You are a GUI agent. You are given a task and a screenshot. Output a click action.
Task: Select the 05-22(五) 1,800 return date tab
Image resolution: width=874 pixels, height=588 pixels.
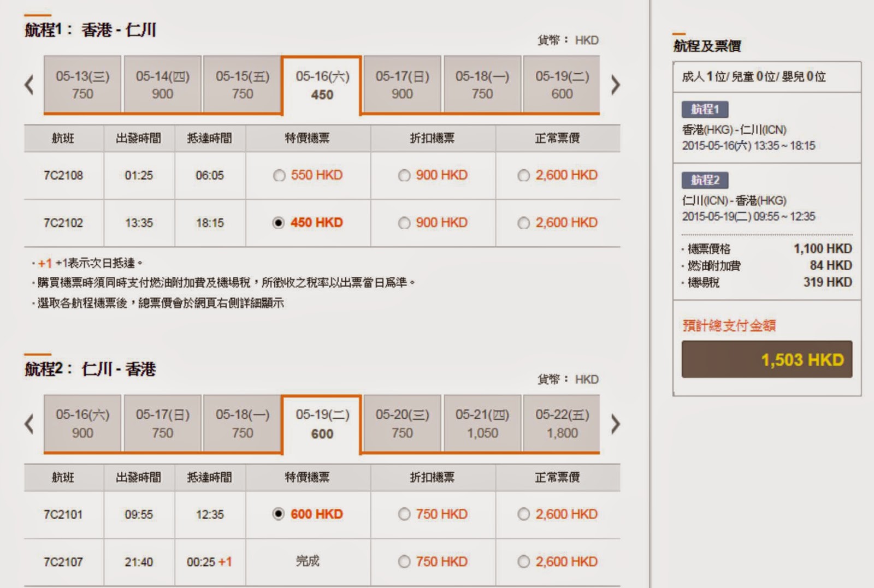click(562, 424)
